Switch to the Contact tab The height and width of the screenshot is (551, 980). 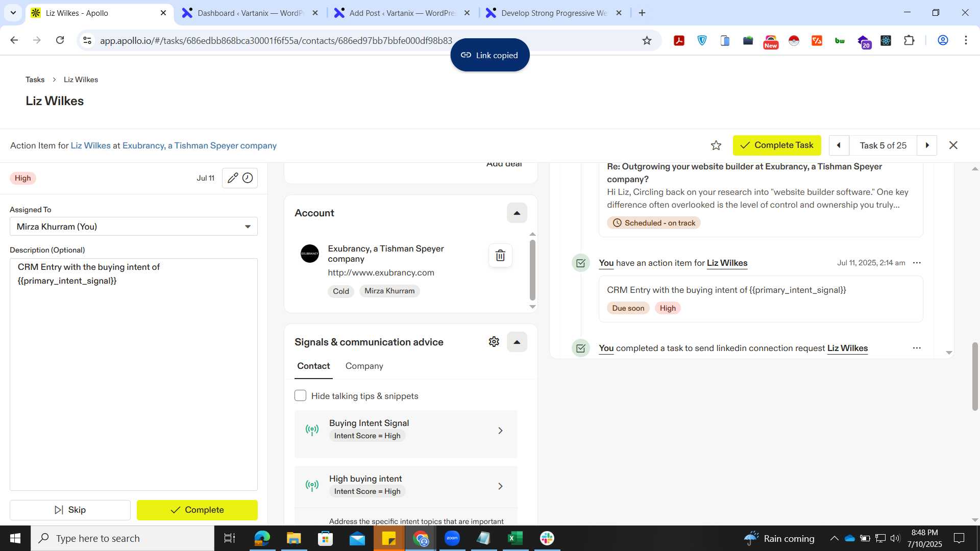313,366
